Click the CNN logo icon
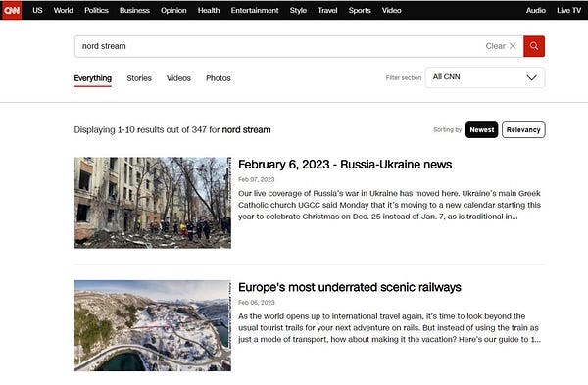Viewport: 588px width, 385px height. [x=12, y=10]
